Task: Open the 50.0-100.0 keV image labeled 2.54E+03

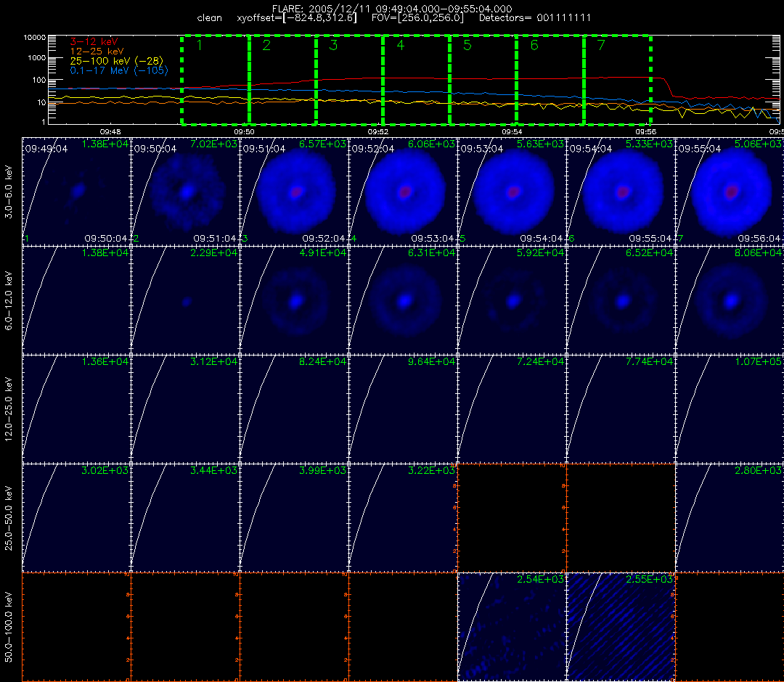Action: point(512,627)
